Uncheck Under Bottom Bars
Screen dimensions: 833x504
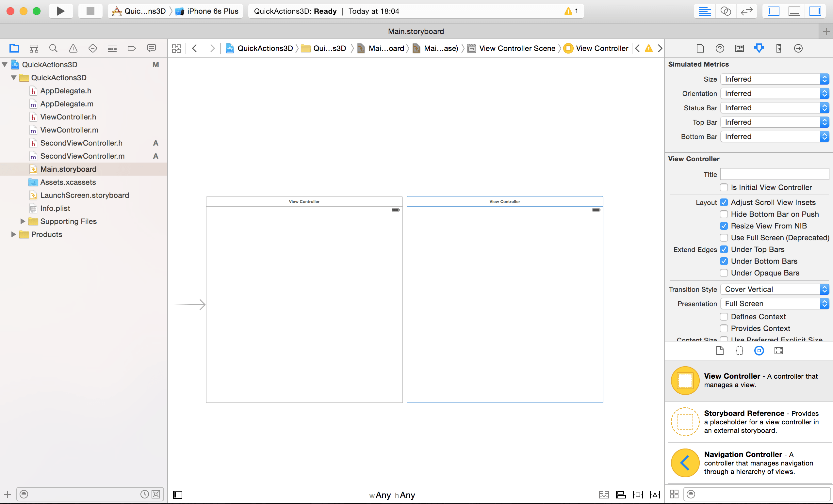(724, 261)
